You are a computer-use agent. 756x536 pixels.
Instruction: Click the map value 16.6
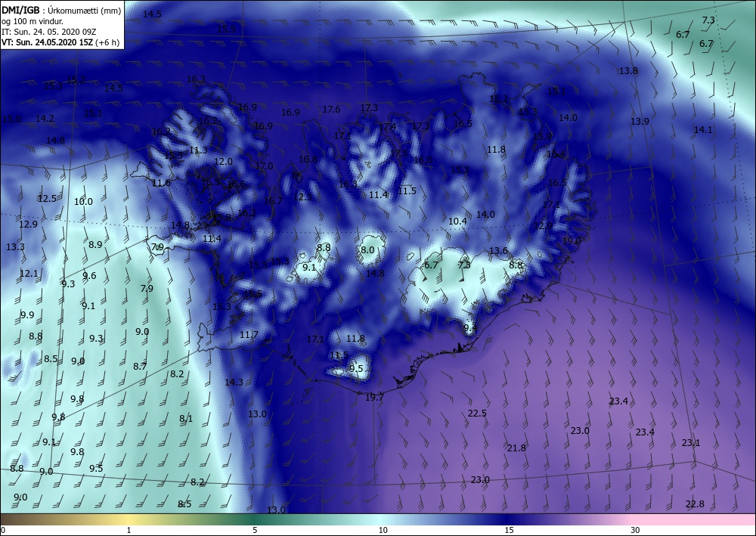point(236,184)
